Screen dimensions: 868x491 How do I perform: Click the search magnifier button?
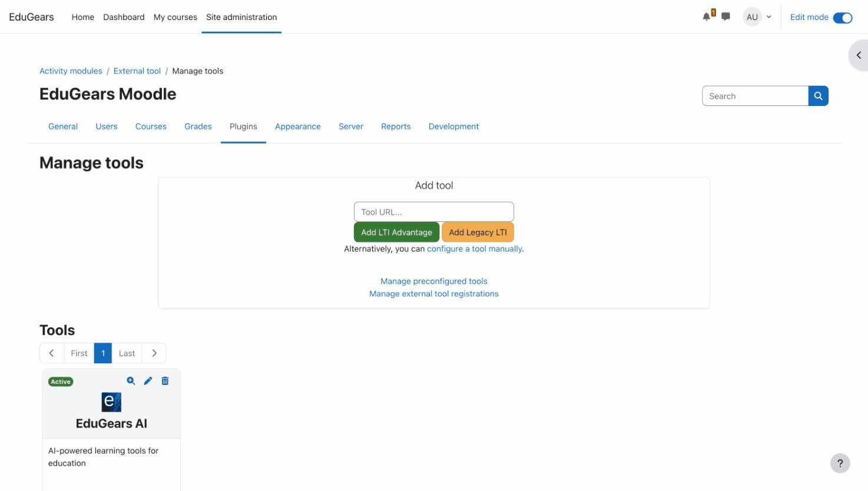tap(818, 95)
